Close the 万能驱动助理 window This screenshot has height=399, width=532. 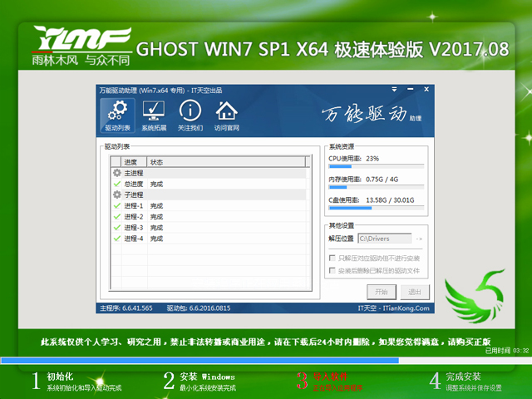(x=426, y=89)
